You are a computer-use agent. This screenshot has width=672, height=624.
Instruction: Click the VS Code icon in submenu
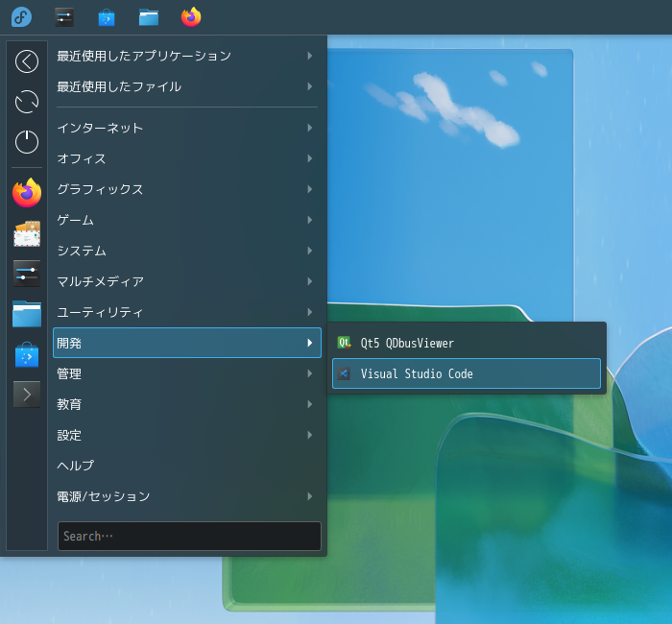point(344,373)
